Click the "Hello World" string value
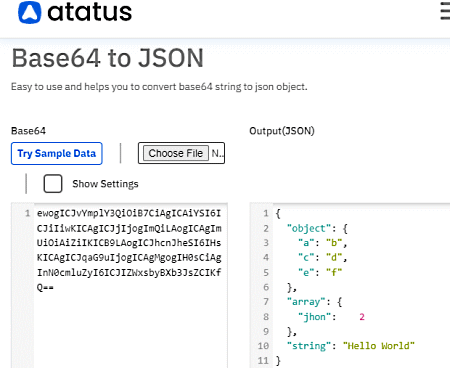This screenshot has height=368, width=450. [x=379, y=346]
